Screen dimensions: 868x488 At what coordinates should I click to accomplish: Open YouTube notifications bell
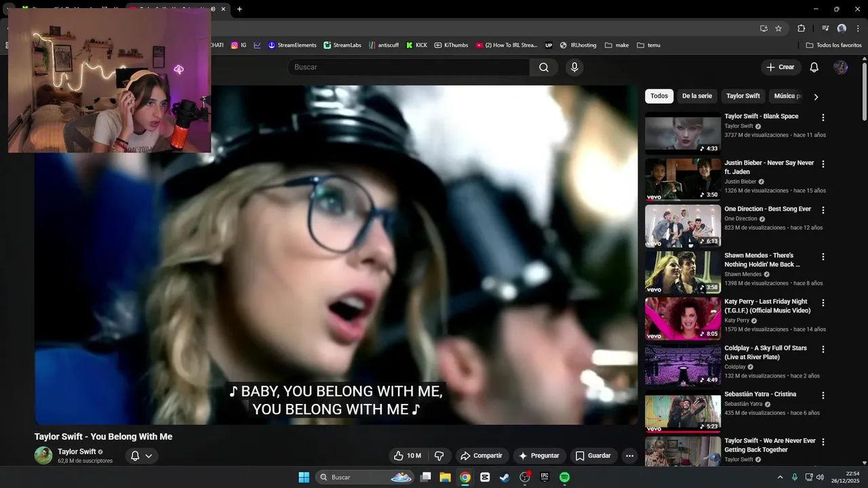pos(814,67)
